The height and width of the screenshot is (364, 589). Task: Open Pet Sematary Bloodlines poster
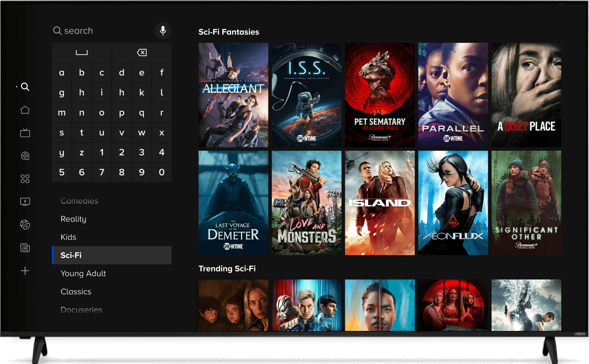pos(380,95)
